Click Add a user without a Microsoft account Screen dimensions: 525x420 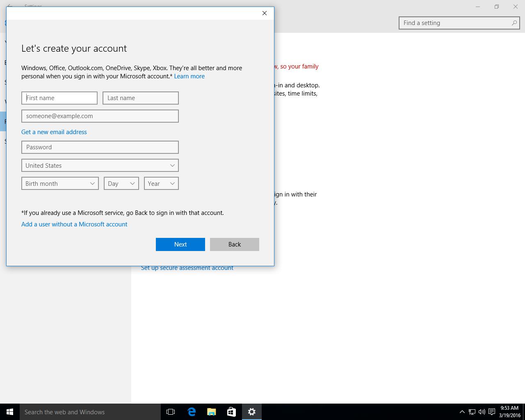coord(74,224)
